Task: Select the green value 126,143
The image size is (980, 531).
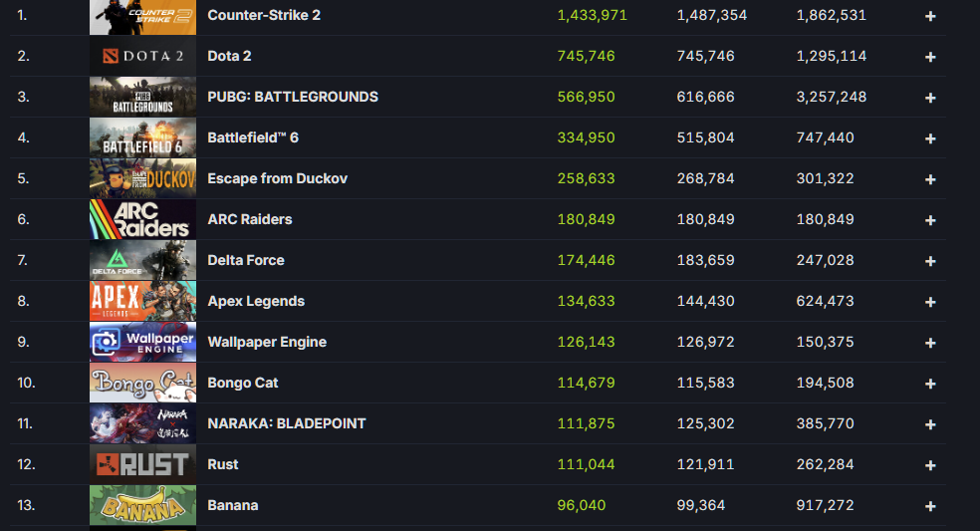Action: [587, 342]
